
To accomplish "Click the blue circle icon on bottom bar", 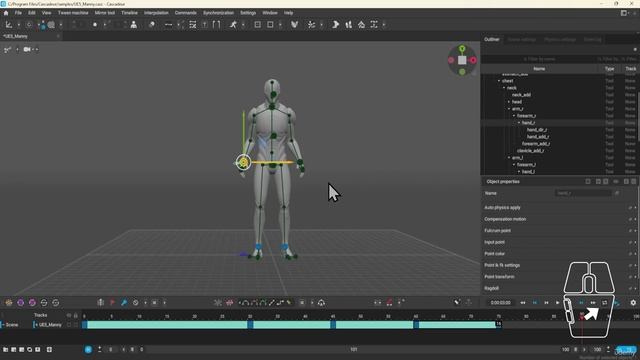I will click(x=88, y=350).
